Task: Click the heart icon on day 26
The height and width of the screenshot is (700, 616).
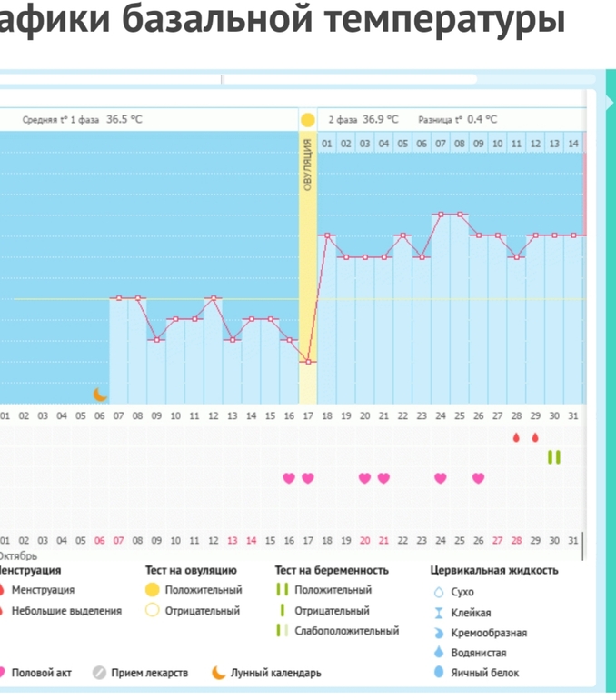Action: pyautogui.click(x=478, y=478)
